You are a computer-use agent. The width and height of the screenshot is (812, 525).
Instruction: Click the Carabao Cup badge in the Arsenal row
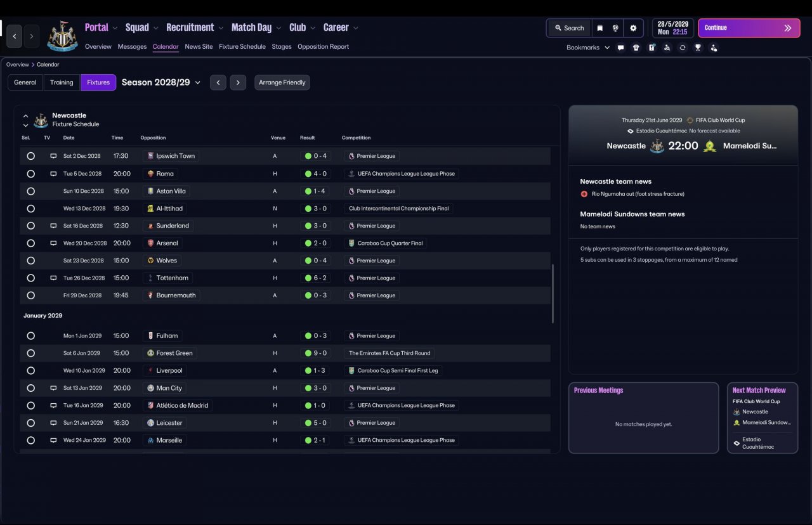coord(351,243)
